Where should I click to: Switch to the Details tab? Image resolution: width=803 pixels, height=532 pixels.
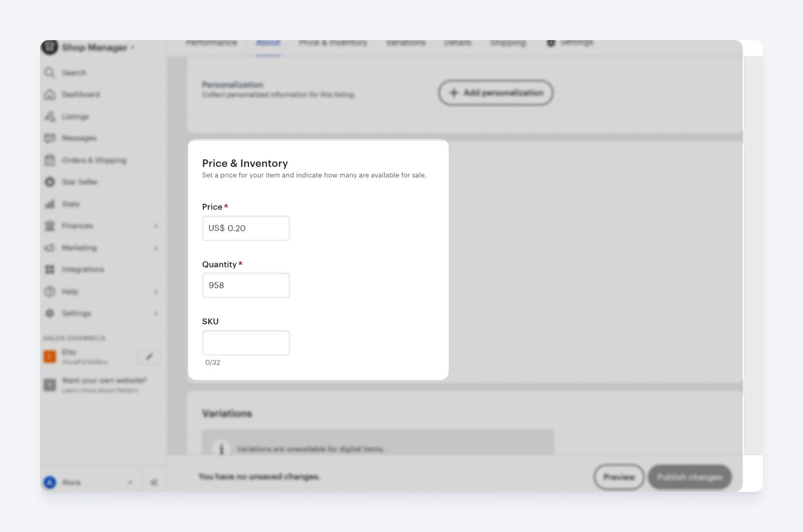(x=458, y=43)
